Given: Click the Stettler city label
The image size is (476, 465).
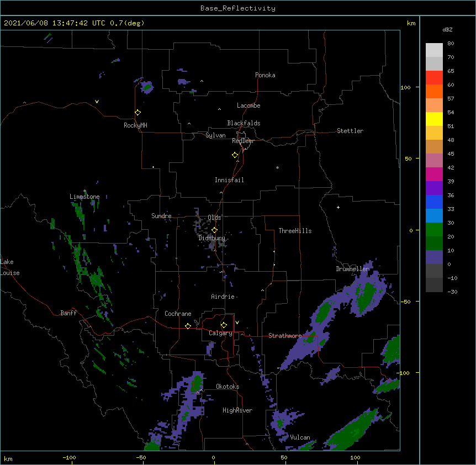Looking at the screenshot, I should (350, 131).
